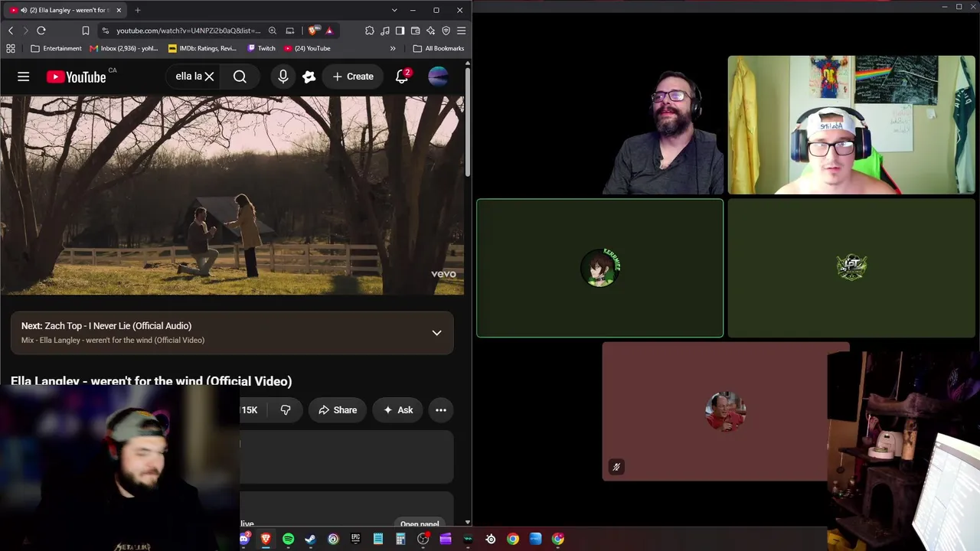Screen dimensions: 980x551
Task: Select the green-outlined participant tile in call
Action: point(599,268)
